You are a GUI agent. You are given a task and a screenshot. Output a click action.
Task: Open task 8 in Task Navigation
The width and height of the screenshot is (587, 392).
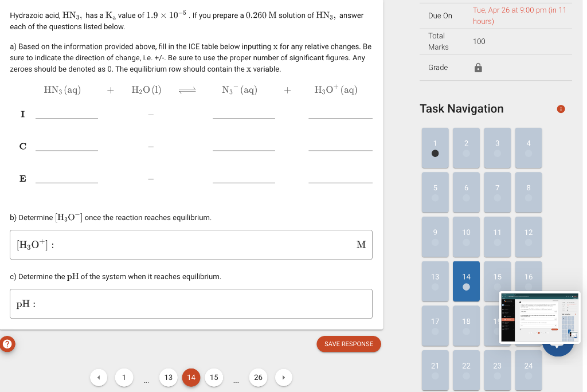tap(528, 193)
